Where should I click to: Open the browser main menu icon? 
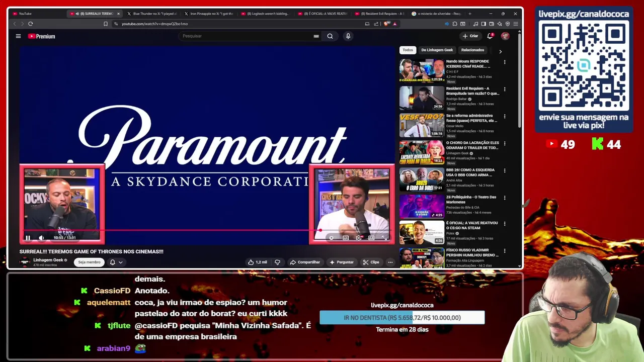pos(516,24)
